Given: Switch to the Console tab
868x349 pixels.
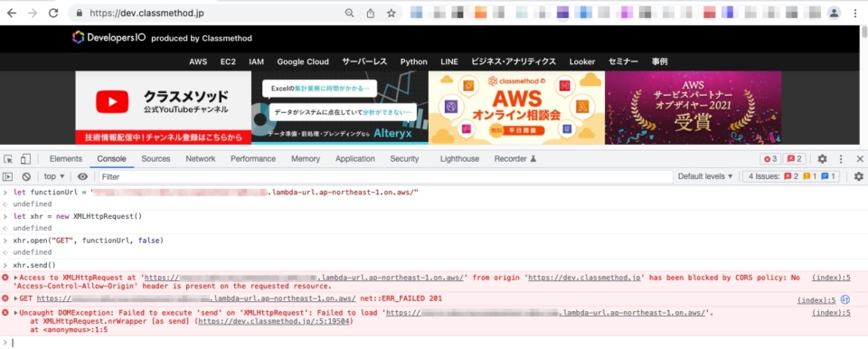Looking at the screenshot, I should (112, 159).
